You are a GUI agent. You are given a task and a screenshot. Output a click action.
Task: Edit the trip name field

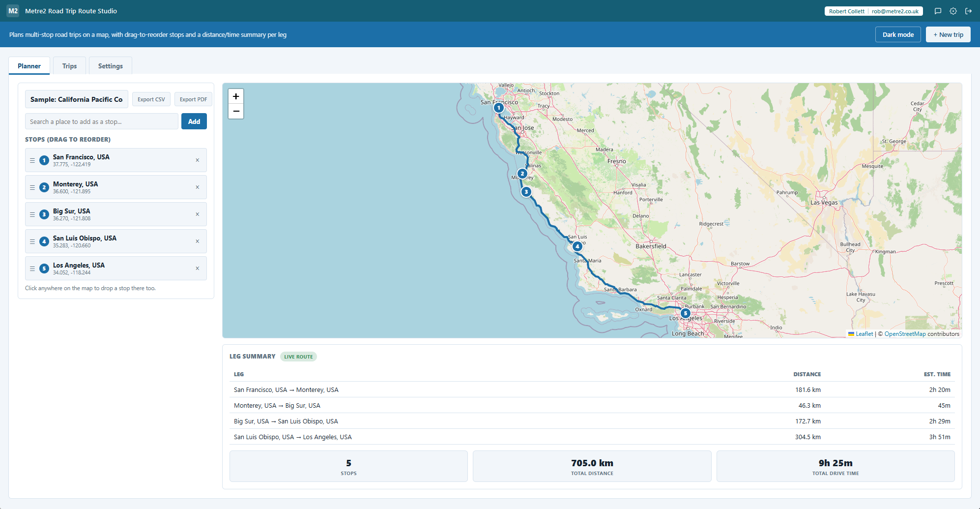(77, 99)
